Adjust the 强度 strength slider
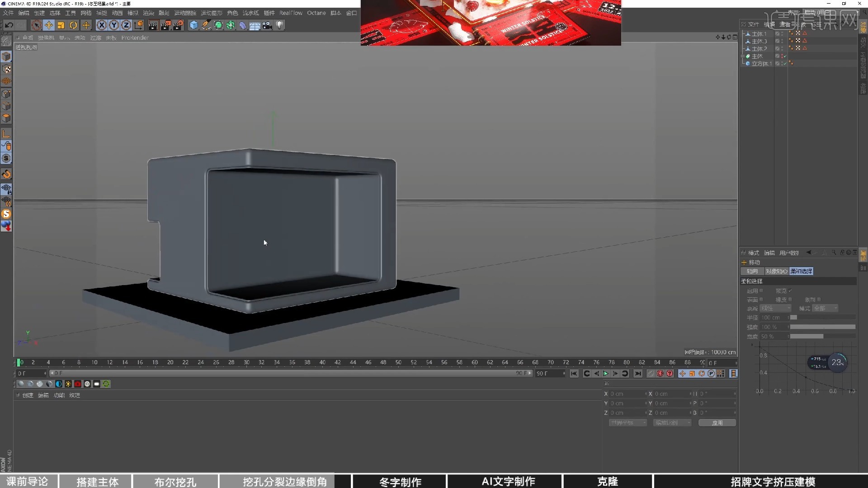This screenshot has height=488, width=868. point(823,327)
